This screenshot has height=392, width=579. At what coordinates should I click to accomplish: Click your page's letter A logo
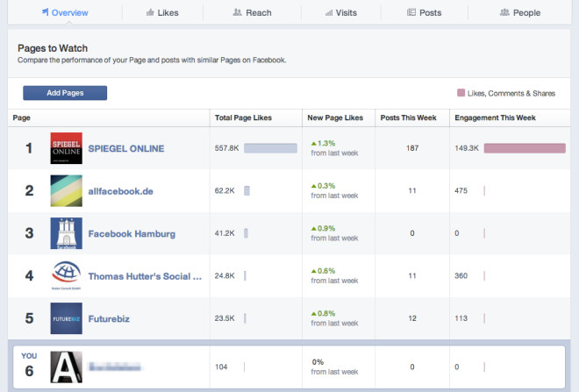67,367
